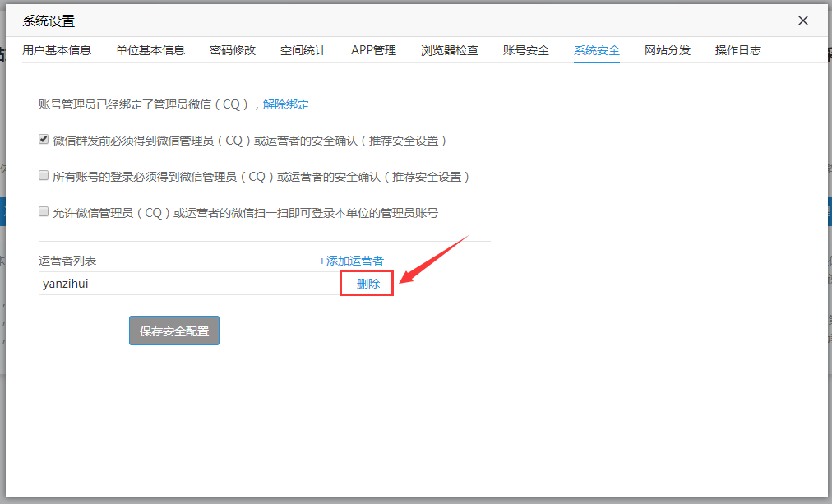Viewport: 832px width, 504px height.
Task: Enable the 所有账号的登录必须得到安全确认 checkbox
Action: (x=44, y=176)
